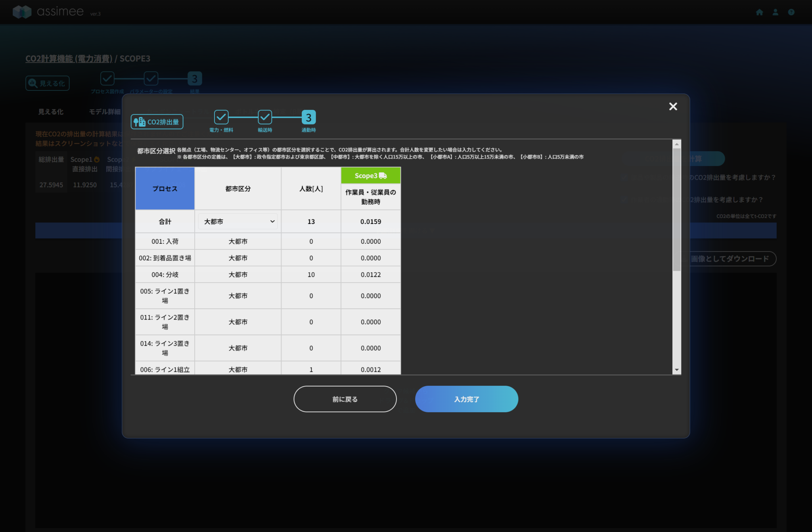Close the dialog with the X icon
Image resolution: width=812 pixels, height=532 pixels.
pyautogui.click(x=673, y=106)
